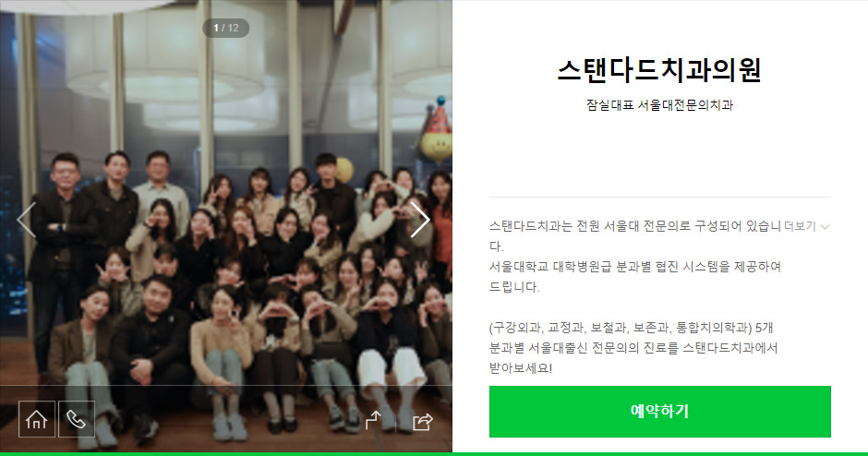Image resolution: width=868 pixels, height=456 pixels.
Task: Open directions with the route arrow icon
Action: tap(374, 420)
